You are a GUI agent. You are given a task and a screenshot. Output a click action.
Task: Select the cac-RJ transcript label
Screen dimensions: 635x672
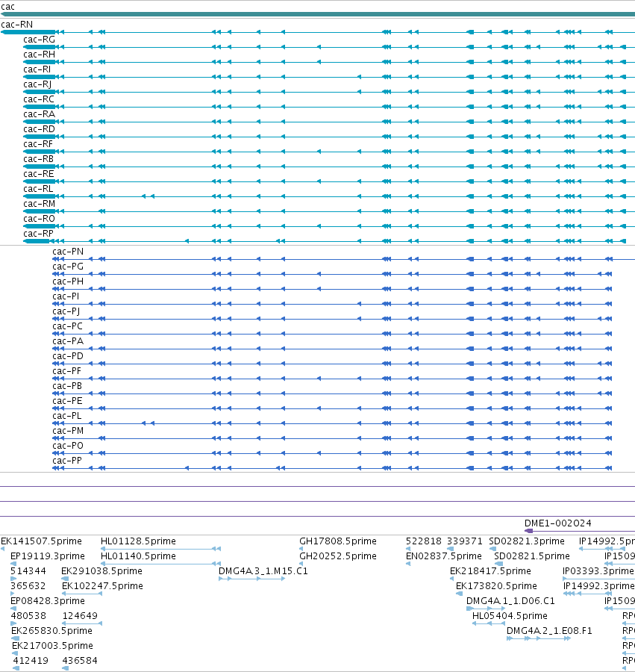click(x=37, y=84)
